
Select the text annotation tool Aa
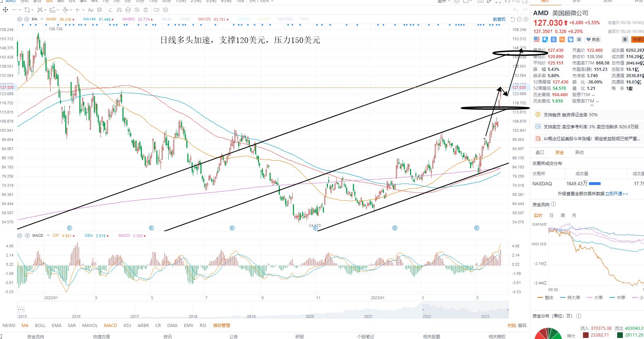(x=91, y=10)
